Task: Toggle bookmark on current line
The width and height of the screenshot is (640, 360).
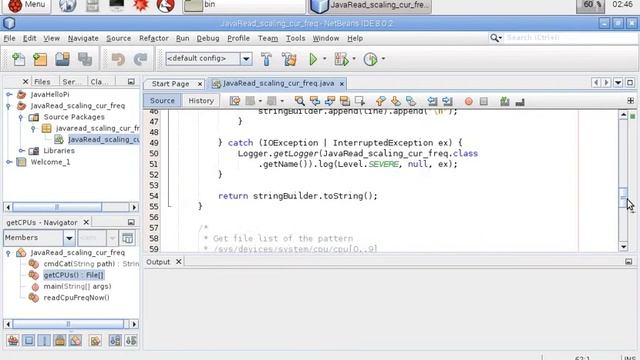Action: tap(411, 101)
